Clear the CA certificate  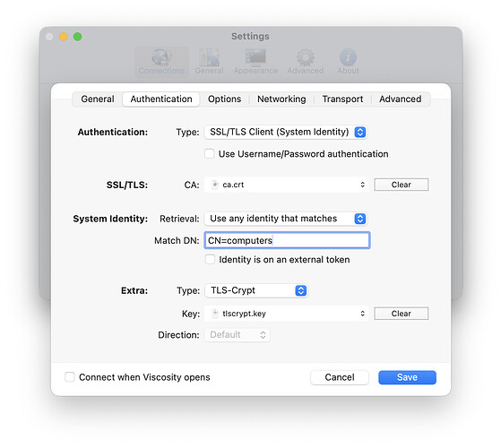401,185
